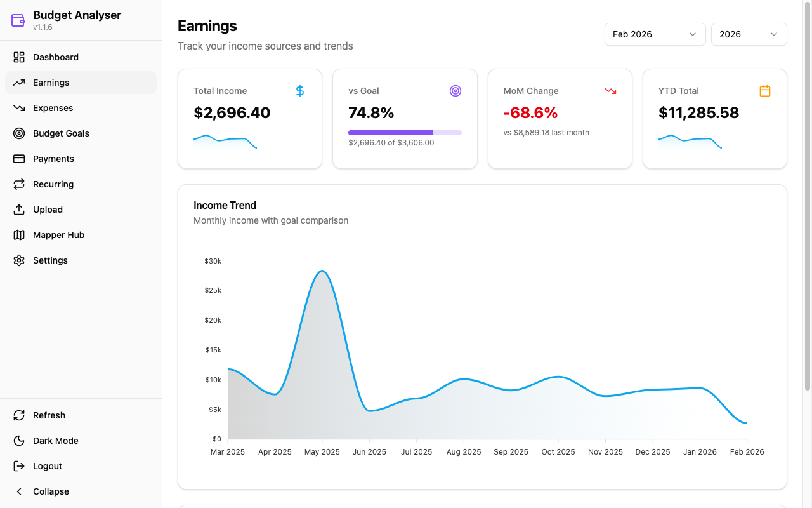Viewport: 812px width, 508px height.
Task: Click the purple goal progress bar
Action: pos(390,132)
